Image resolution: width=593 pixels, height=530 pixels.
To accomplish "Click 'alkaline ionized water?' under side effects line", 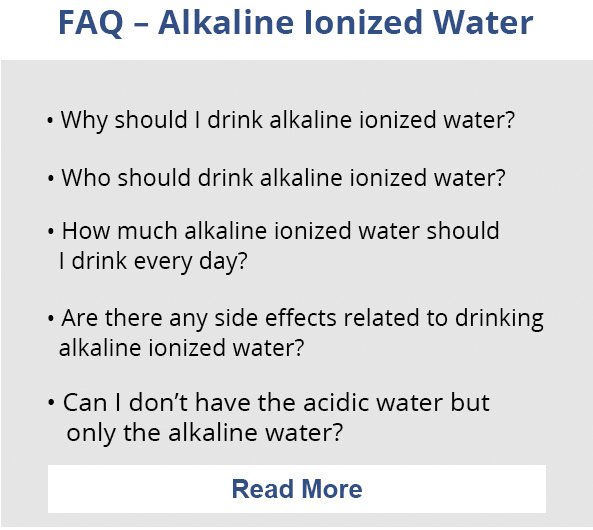I will click(182, 348).
